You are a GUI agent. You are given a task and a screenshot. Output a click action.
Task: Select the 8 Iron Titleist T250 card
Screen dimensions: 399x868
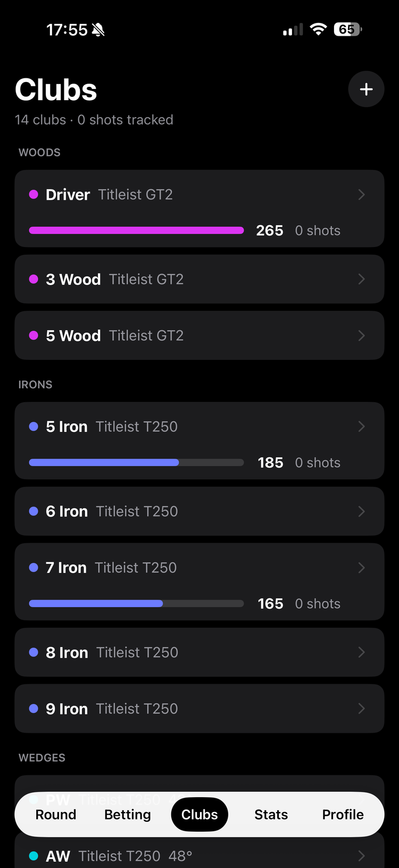(199, 652)
